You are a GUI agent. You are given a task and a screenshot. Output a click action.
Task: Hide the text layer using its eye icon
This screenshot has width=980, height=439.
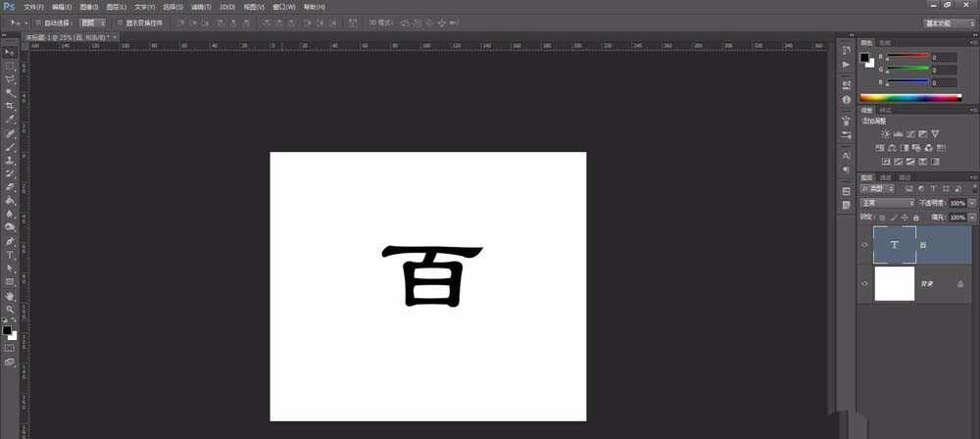tap(864, 246)
